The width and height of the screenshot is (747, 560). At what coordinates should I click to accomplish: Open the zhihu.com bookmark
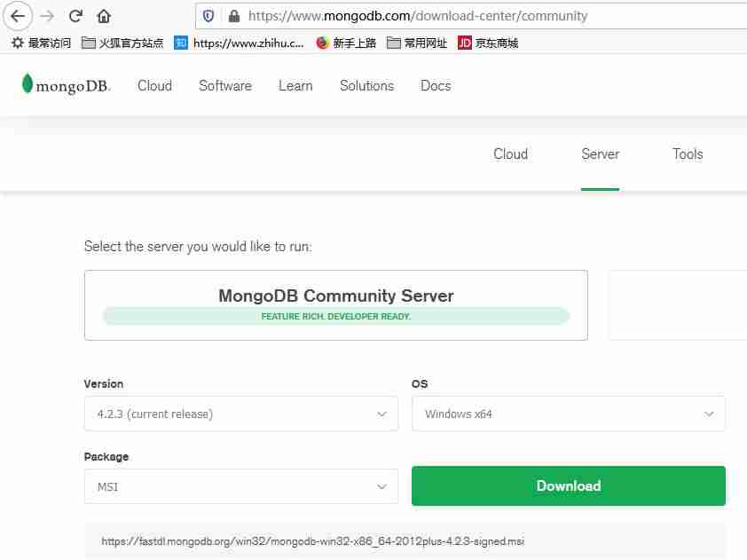pos(239,43)
